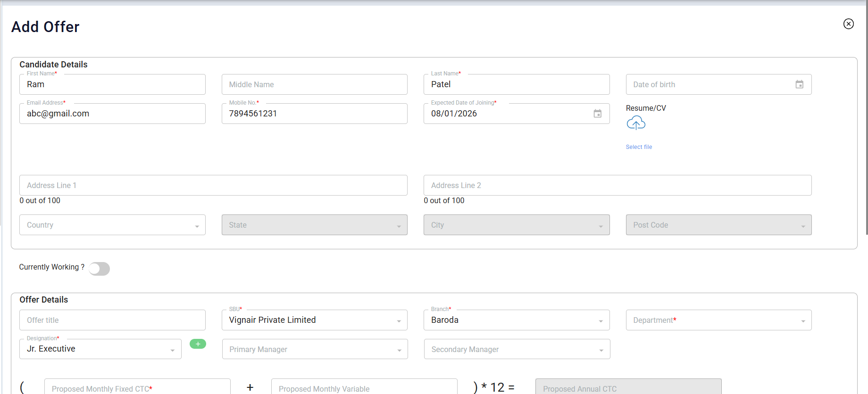Focus the Last Name field containing Patel
The image size is (868, 394).
click(517, 84)
